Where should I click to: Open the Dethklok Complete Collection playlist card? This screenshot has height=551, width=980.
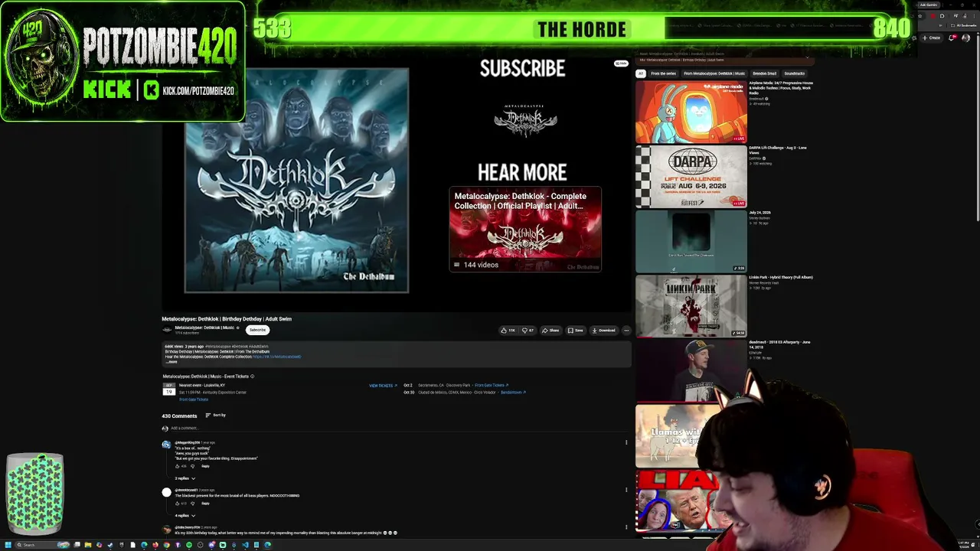pyautogui.click(x=525, y=230)
